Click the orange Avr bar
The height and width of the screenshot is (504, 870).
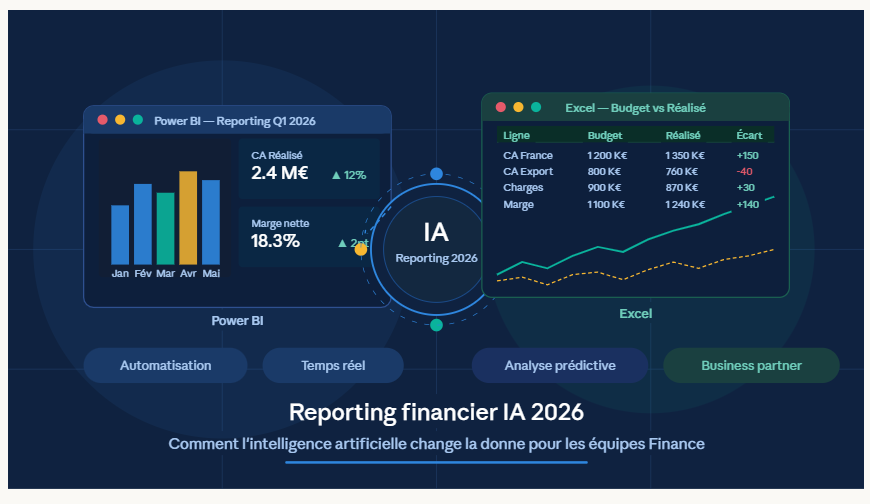click(x=188, y=218)
